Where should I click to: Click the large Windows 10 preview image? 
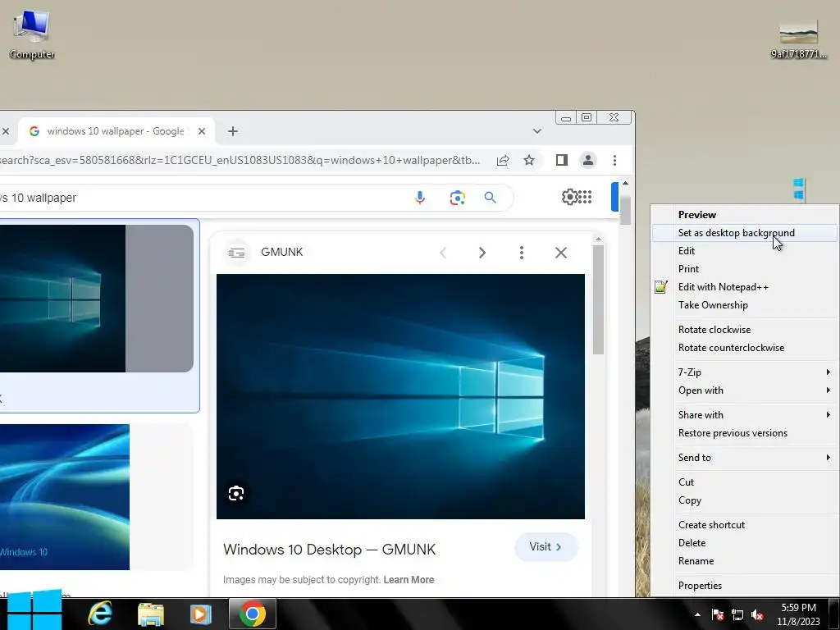click(x=400, y=396)
